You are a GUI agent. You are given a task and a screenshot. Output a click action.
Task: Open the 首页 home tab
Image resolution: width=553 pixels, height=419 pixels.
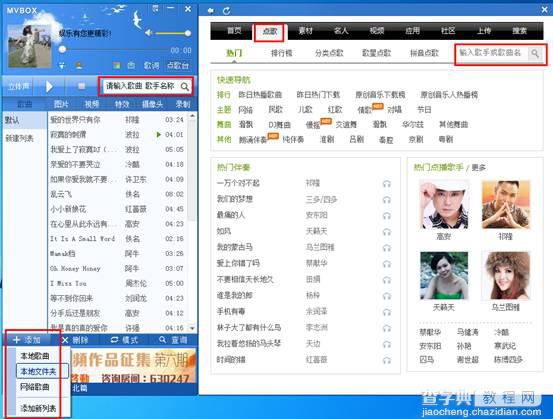[234, 31]
